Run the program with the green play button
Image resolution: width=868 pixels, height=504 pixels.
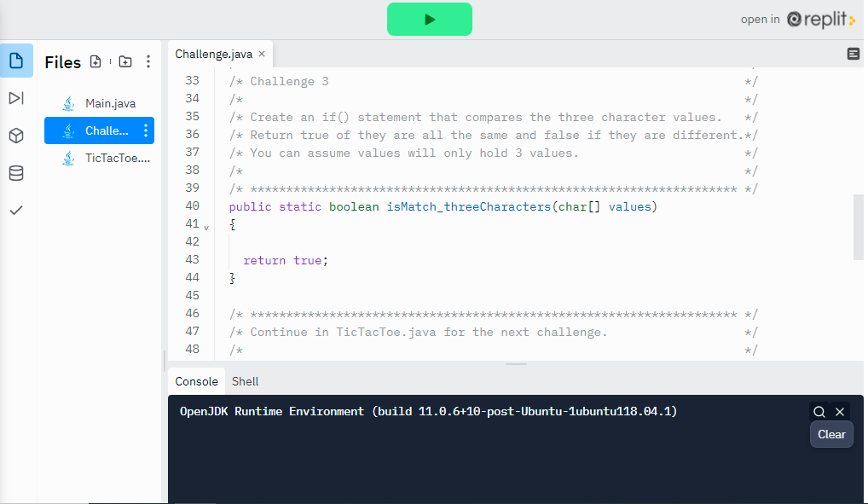[429, 18]
